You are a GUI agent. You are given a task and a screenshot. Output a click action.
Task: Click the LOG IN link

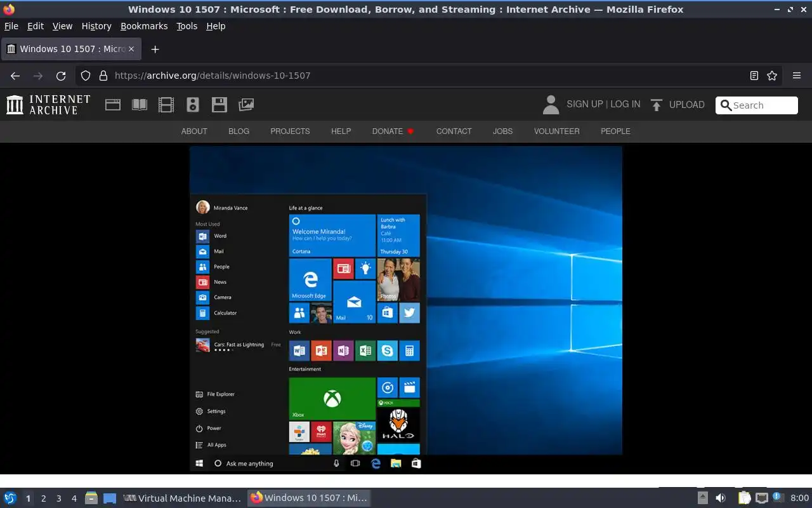click(x=625, y=104)
